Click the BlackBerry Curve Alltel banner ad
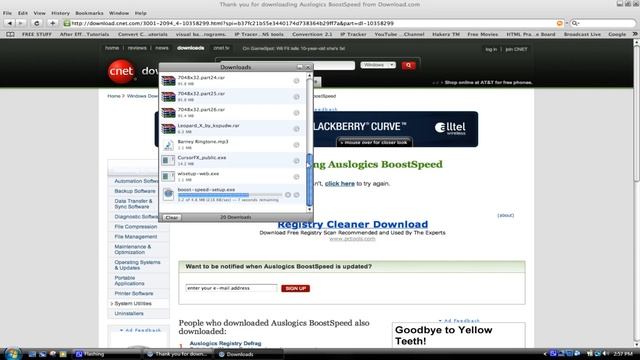 396,129
